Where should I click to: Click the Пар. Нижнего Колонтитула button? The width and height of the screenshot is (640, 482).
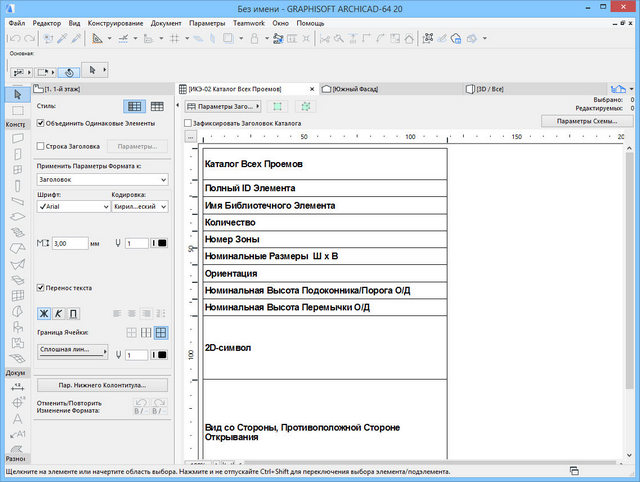tap(101, 384)
